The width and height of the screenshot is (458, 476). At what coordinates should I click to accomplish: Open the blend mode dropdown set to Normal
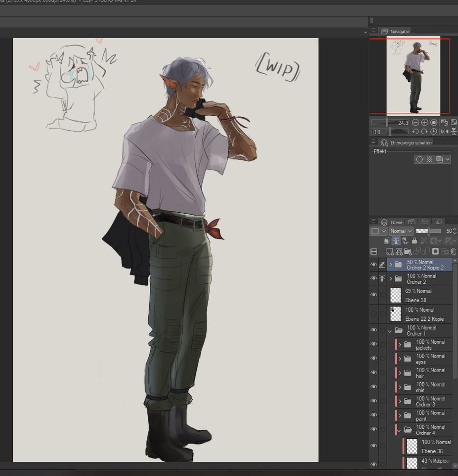[x=401, y=231]
